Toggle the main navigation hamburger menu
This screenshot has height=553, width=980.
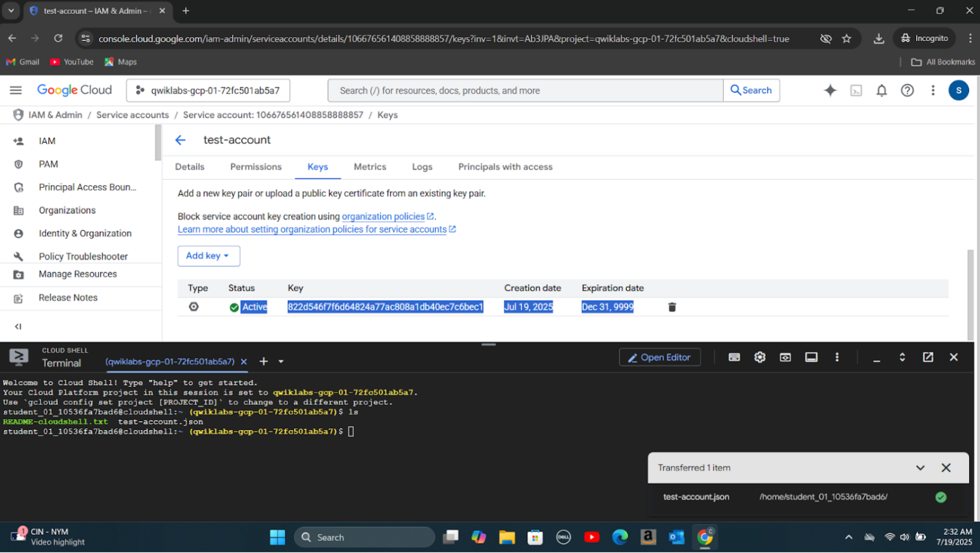(x=16, y=90)
